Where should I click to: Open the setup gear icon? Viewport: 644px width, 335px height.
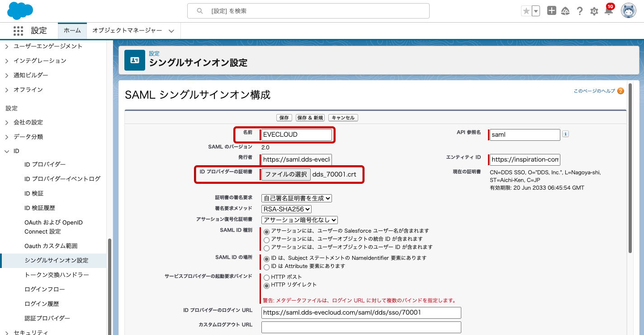pyautogui.click(x=594, y=11)
